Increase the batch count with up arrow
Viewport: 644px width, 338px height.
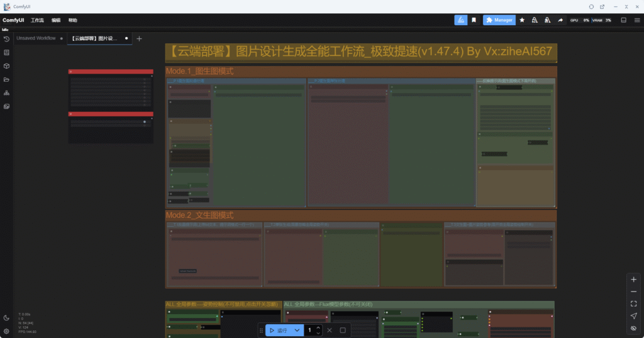click(318, 328)
